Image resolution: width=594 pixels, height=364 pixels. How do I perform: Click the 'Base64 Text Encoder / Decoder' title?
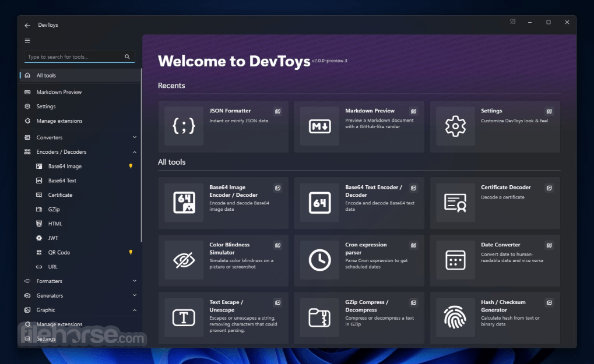(x=374, y=191)
